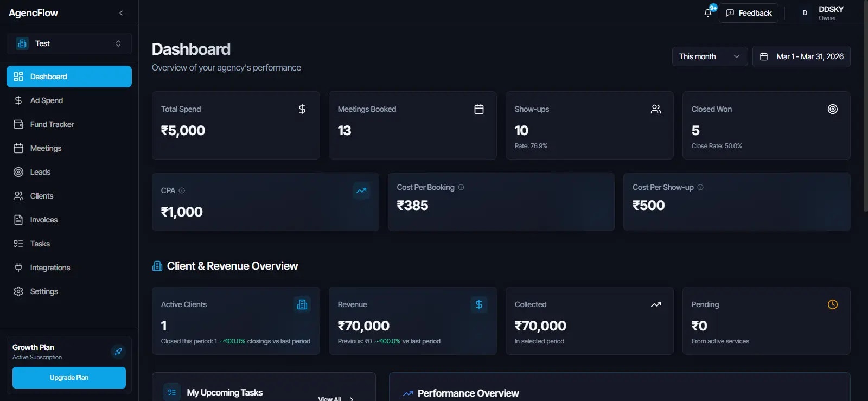Open the notifications bell
The image size is (868, 401).
pyautogui.click(x=708, y=13)
